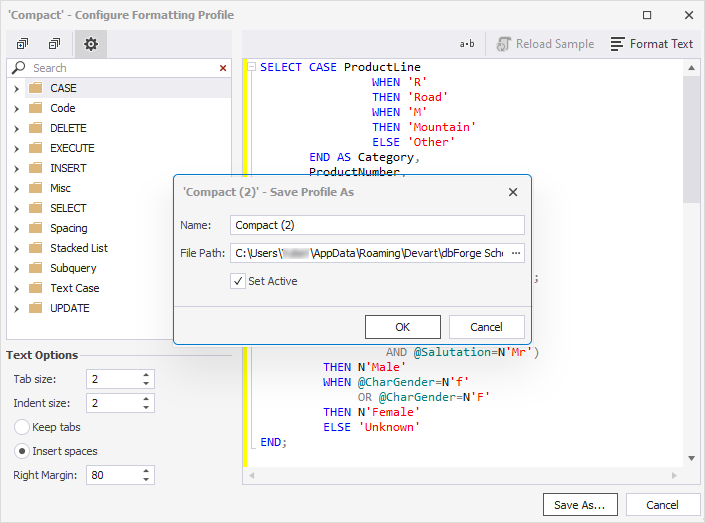Click the UPDATE folder icon

tap(36, 308)
